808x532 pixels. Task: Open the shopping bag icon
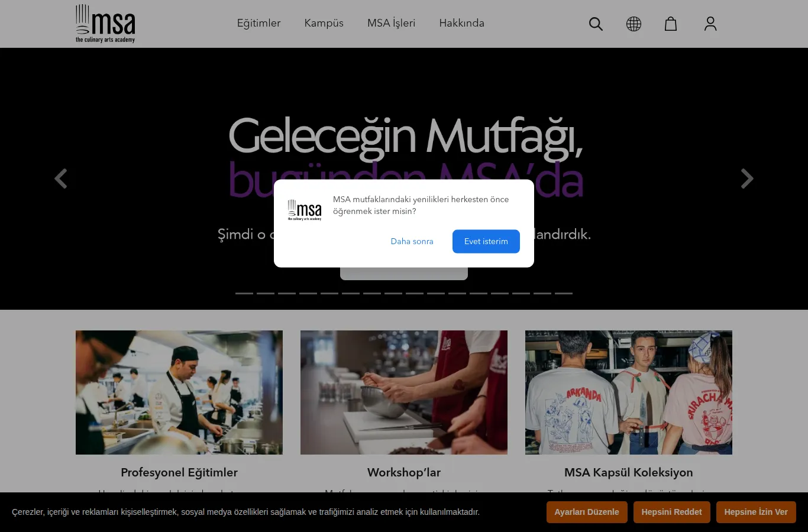(x=671, y=24)
